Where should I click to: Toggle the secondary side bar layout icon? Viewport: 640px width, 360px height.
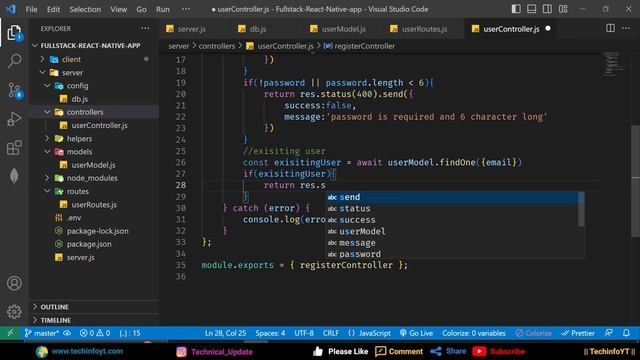point(547,9)
